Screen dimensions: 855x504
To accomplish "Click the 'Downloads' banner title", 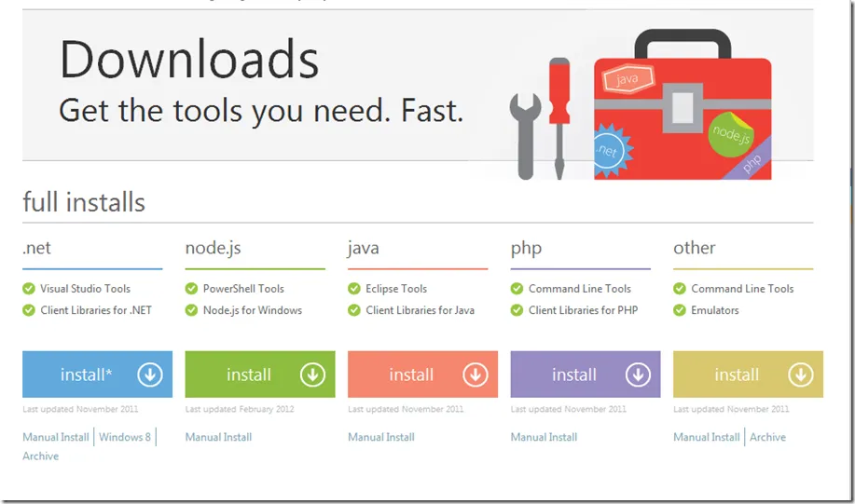I will pos(188,60).
